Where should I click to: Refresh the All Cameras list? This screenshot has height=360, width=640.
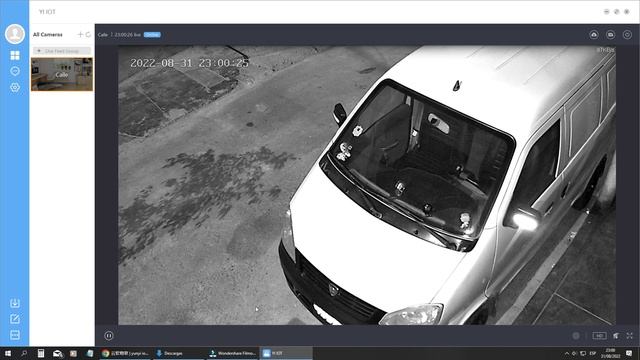[x=88, y=34]
